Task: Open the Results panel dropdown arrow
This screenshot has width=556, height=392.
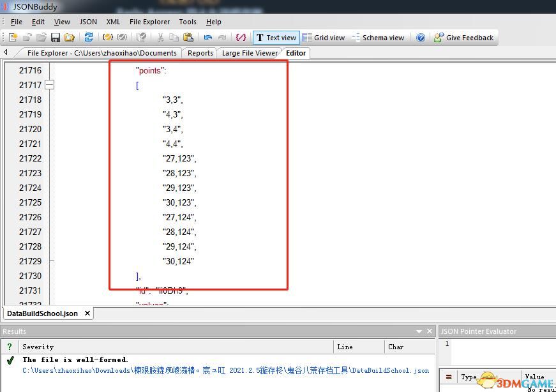Action: click(419, 331)
